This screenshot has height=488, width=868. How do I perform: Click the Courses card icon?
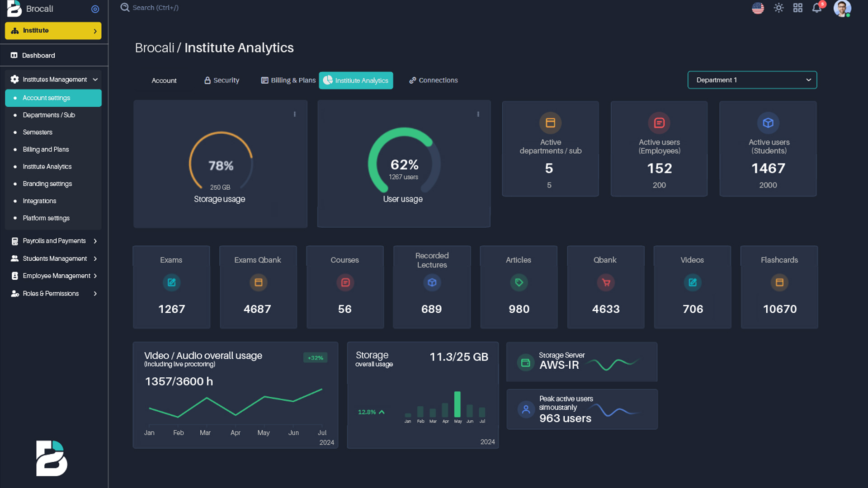[345, 282]
